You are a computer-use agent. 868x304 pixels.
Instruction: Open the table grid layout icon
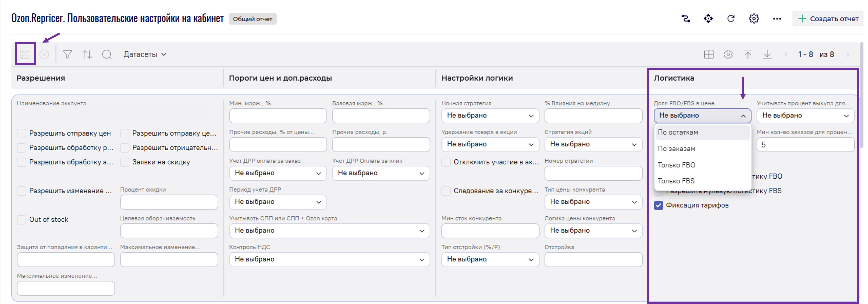(709, 54)
